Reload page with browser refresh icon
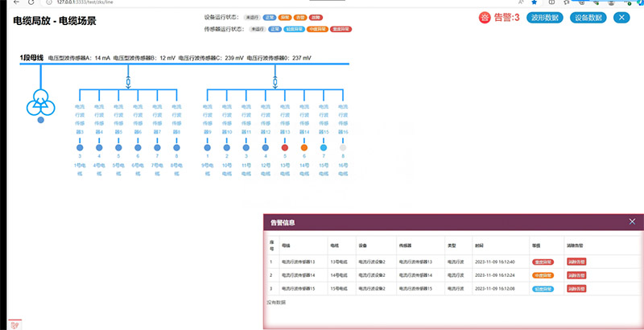This screenshot has height=330, width=644. click(x=31, y=2)
